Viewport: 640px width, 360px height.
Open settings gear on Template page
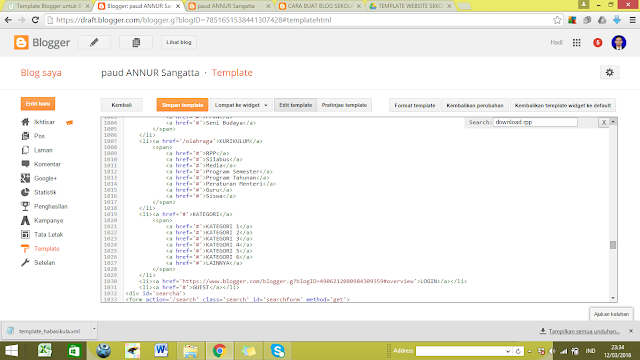point(609,72)
